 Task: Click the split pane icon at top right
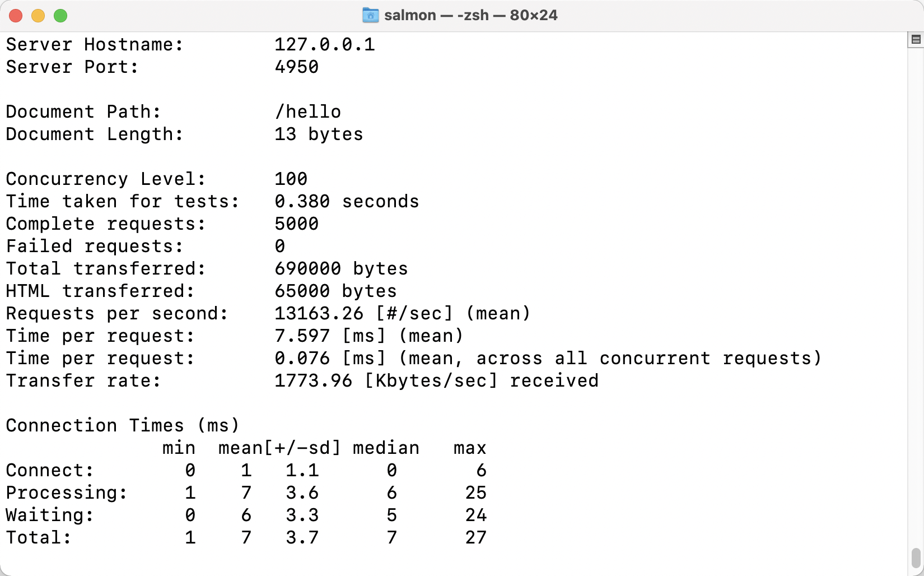pos(916,39)
